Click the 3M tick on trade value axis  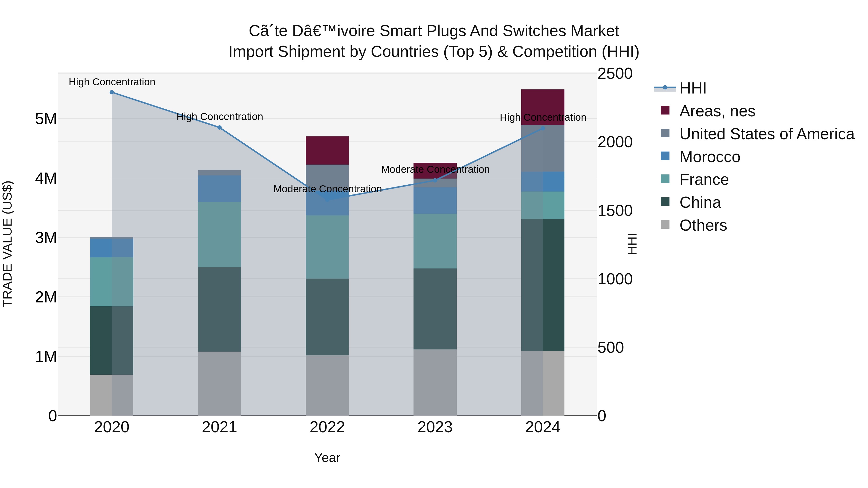click(x=46, y=238)
